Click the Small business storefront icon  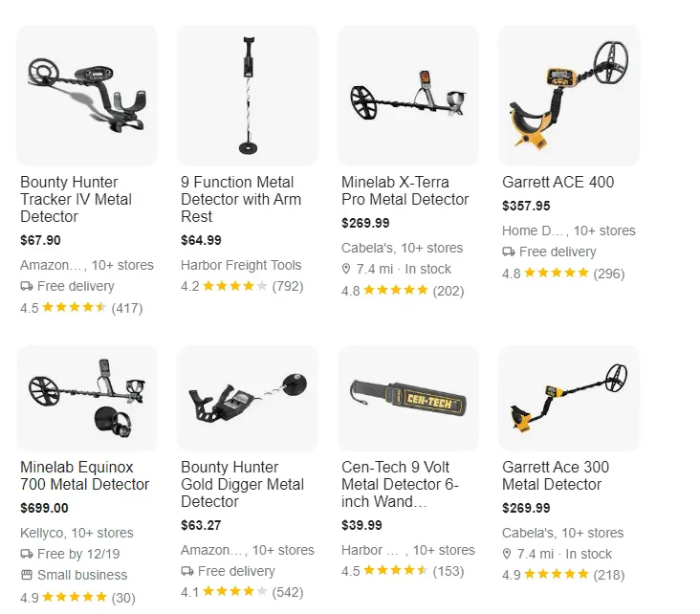27,575
